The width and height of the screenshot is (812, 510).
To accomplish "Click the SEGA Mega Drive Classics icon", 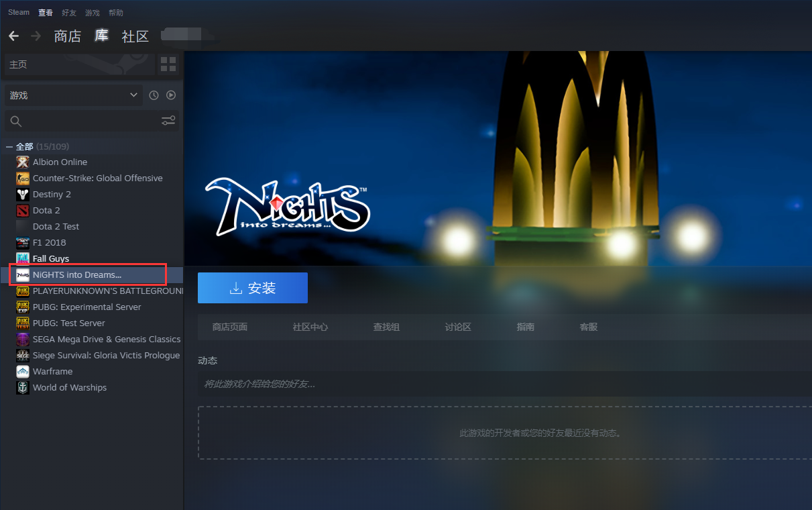I will [23, 339].
